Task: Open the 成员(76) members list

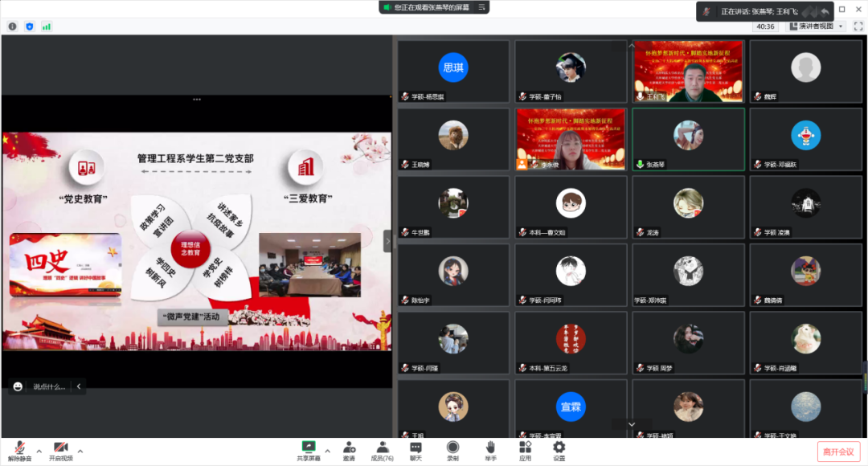Action: [382, 448]
